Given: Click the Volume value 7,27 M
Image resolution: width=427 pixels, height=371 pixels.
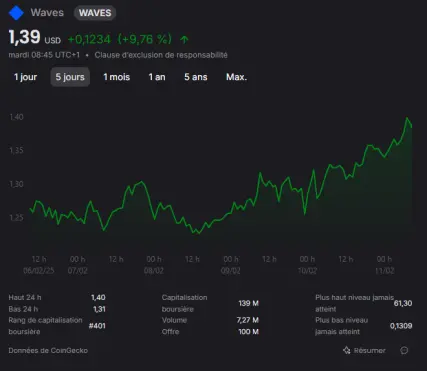Looking at the screenshot, I should tap(247, 320).
